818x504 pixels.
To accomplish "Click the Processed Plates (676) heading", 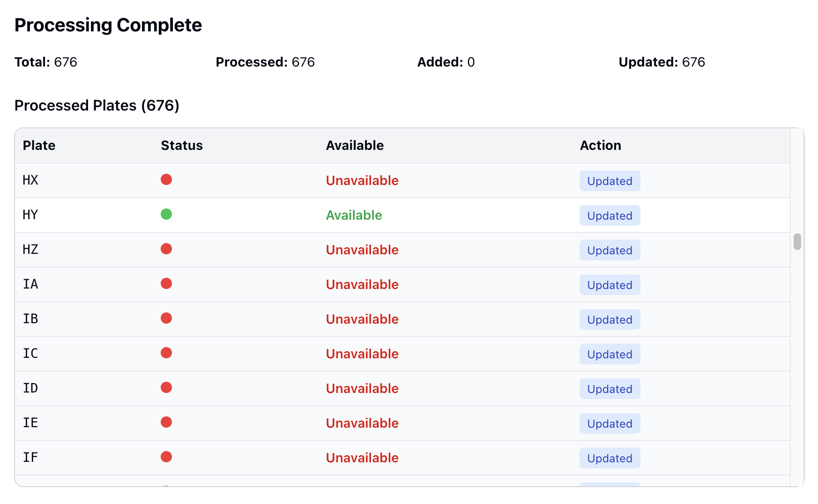I will (97, 105).
